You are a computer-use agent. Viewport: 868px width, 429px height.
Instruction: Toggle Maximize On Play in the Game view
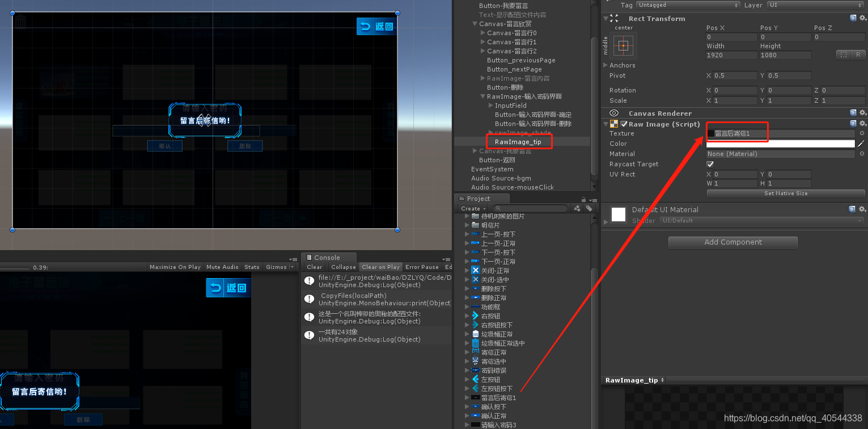pyautogui.click(x=175, y=267)
